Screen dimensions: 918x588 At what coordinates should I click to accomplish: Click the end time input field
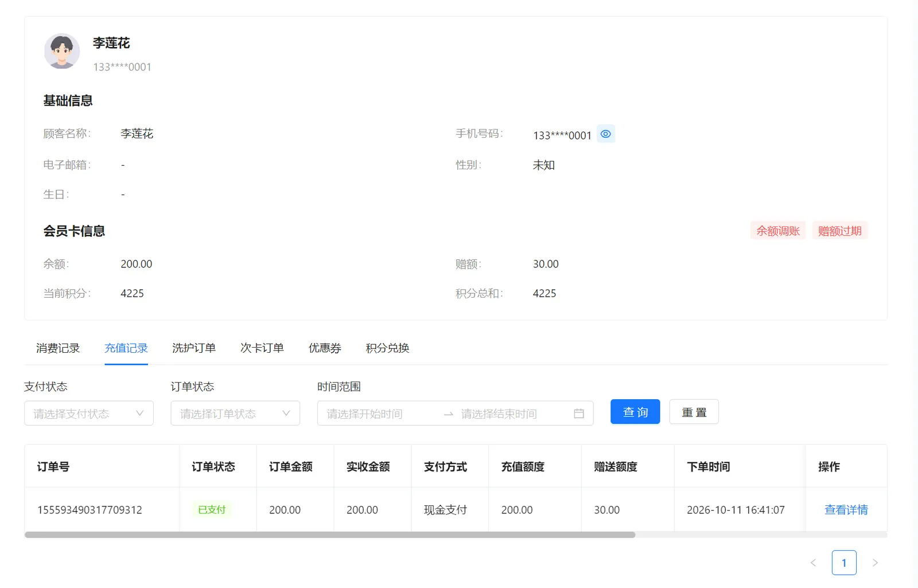coord(514,414)
